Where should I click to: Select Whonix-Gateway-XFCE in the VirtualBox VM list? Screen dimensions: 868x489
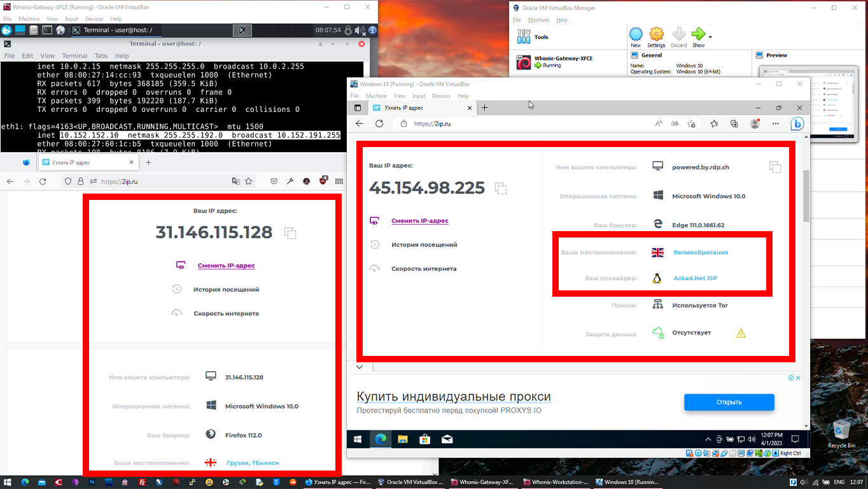click(568, 62)
